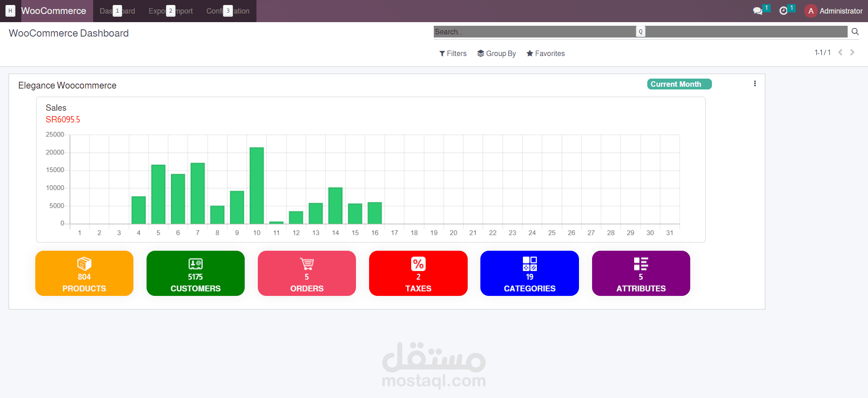Open the Administrator user menu
This screenshot has height=398, width=868.
point(834,11)
